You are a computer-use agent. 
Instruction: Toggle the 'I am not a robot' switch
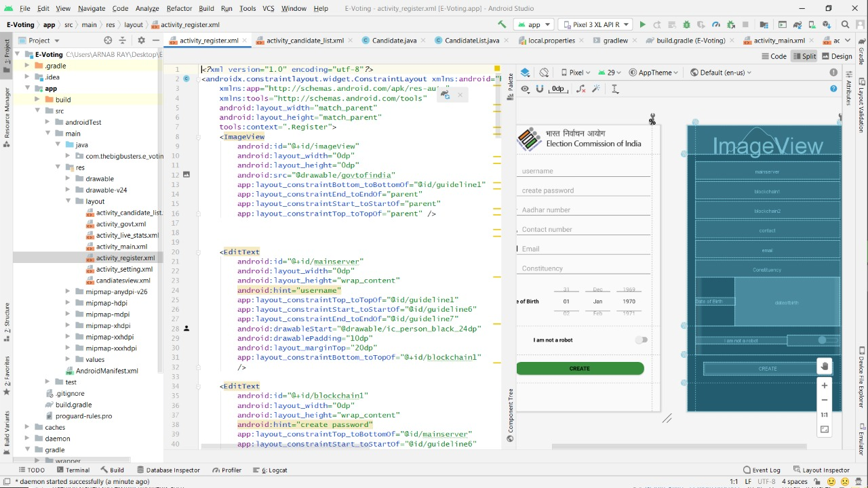(x=641, y=340)
